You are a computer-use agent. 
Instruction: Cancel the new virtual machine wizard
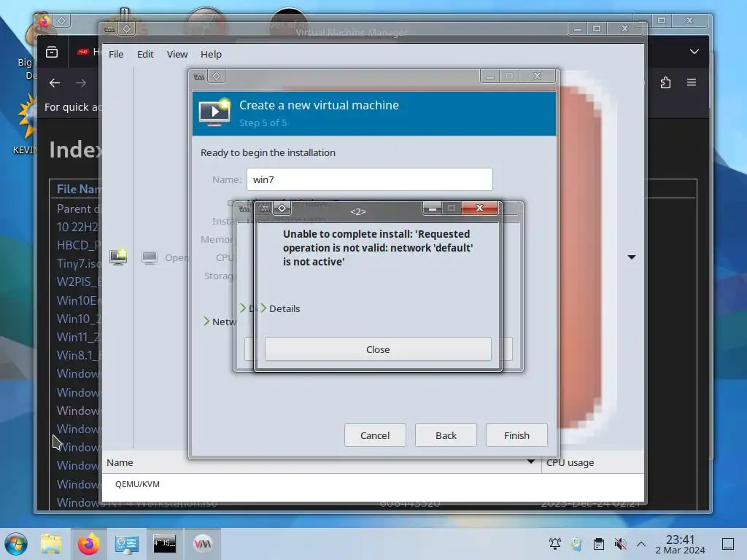[x=375, y=435]
